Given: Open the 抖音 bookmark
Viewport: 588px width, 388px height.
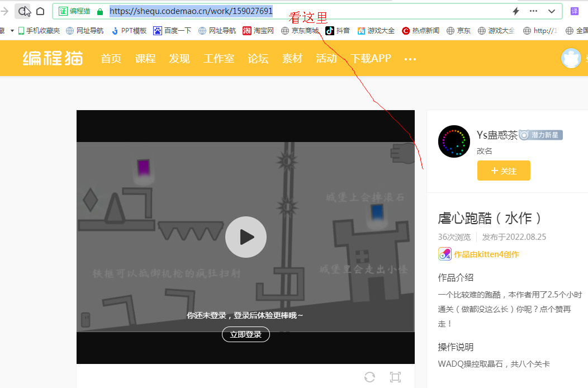Looking at the screenshot, I should point(338,31).
